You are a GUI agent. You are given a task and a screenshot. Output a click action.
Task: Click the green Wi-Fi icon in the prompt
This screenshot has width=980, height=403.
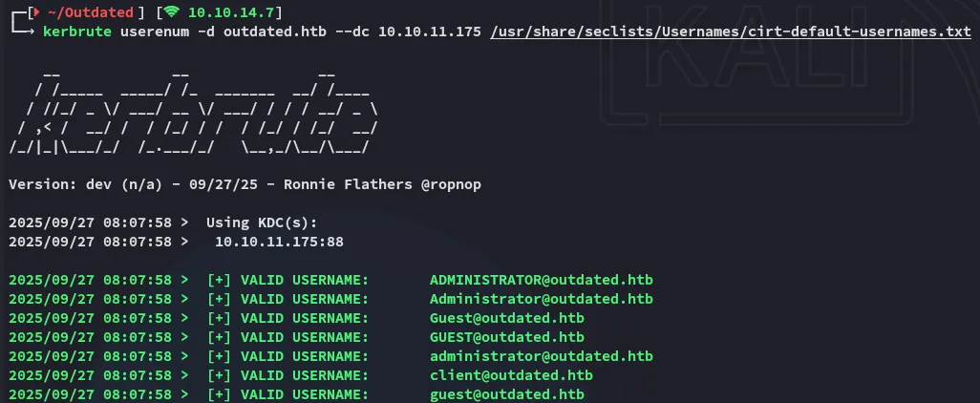point(172,12)
